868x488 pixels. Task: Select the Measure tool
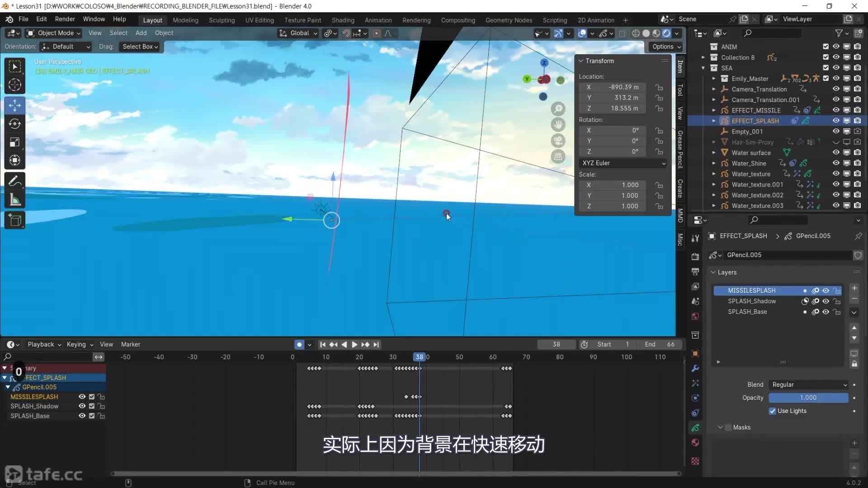click(x=14, y=200)
